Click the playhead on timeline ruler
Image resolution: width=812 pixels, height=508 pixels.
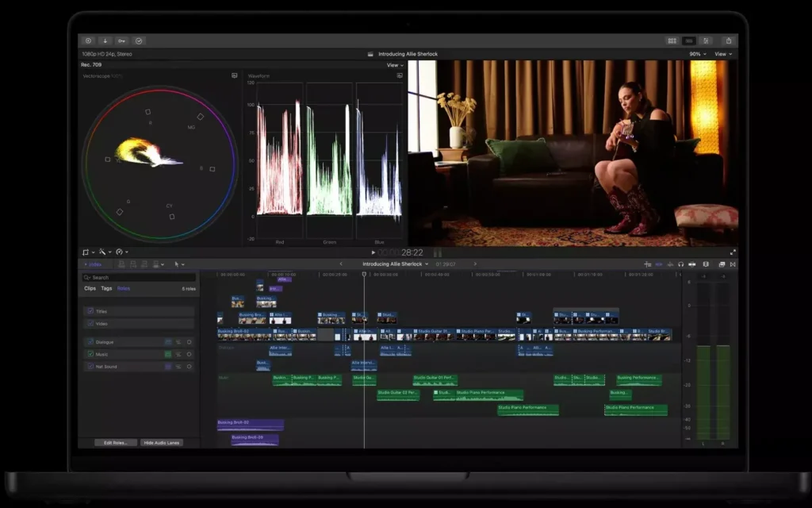pos(364,274)
